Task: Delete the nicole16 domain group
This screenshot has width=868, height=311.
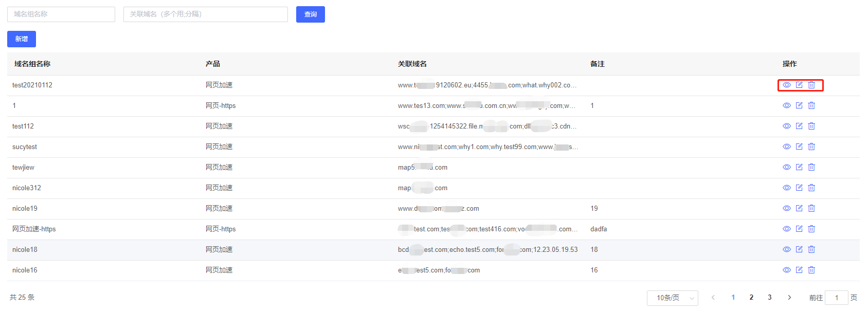Action: pyautogui.click(x=811, y=270)
